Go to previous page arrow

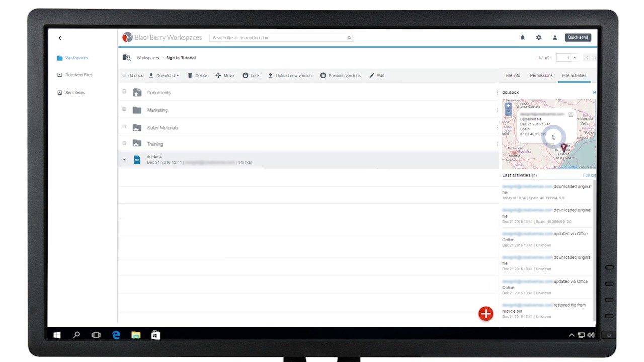(587, 58)
